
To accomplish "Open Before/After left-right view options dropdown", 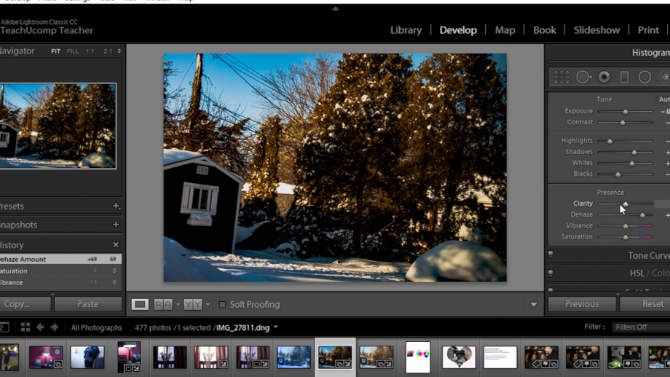I will 178,305.
